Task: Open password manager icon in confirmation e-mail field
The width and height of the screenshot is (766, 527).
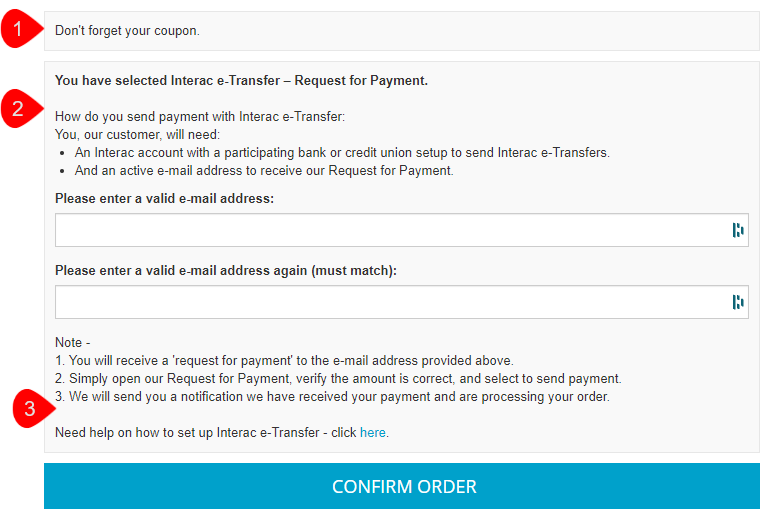Action: coord(738,302)
